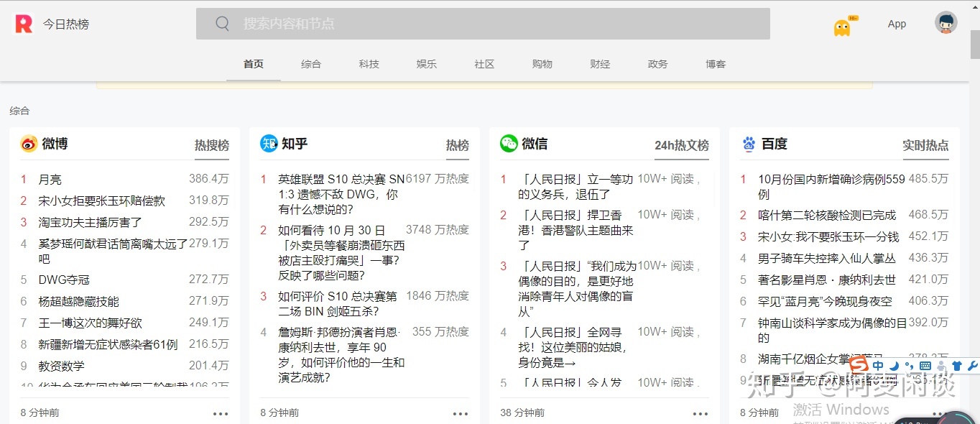Switch to the 购物 tab
Screen dimensions: 980x424
pos(542,64)
